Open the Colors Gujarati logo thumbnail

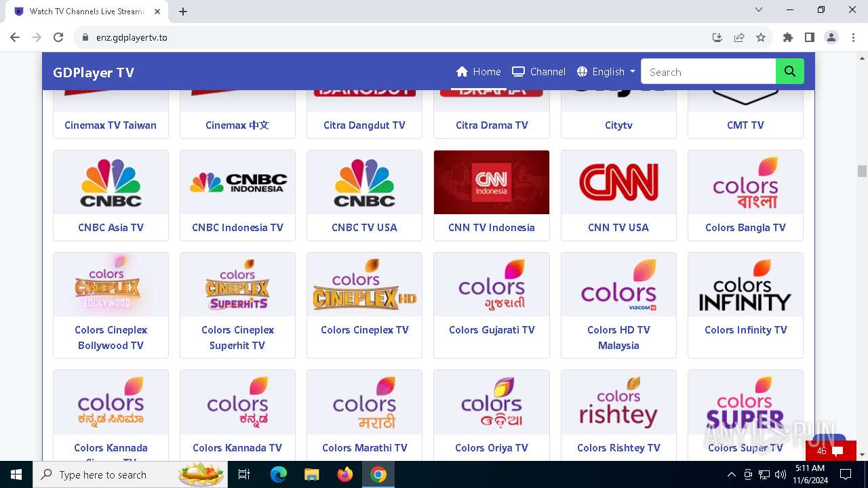(x=492, y=285)
